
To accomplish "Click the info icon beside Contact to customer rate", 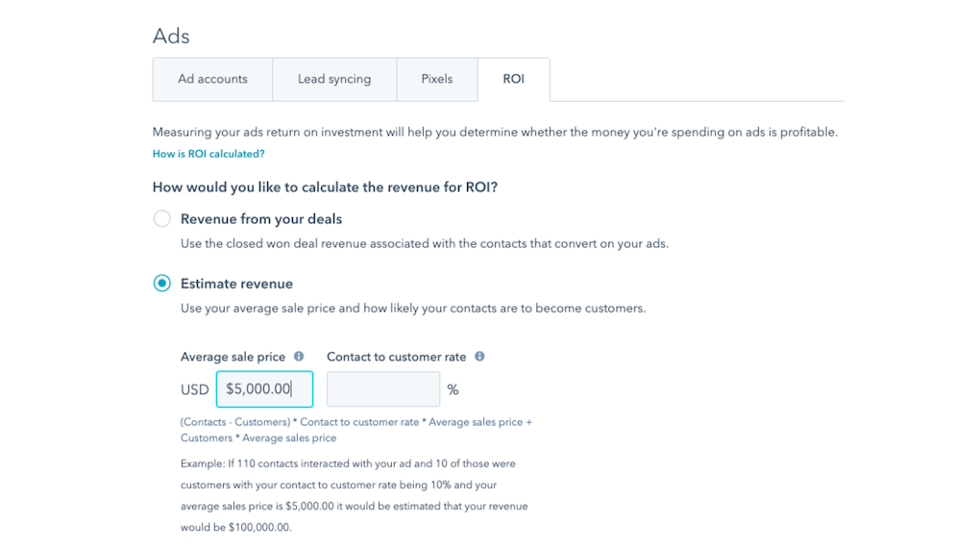I will [x=479, y=357].
